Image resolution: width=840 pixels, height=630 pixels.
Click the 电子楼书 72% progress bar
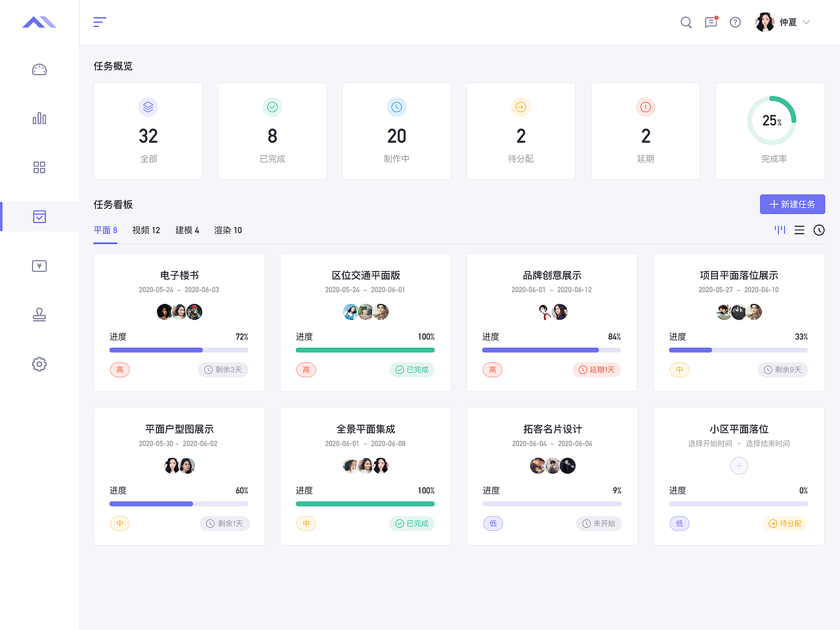pyautogui.click(x=179, y=350)
